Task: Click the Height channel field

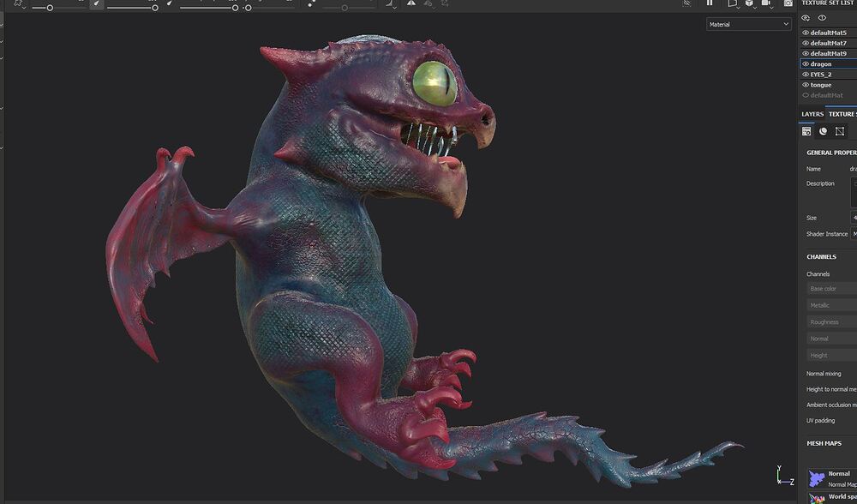Action: 832,356
